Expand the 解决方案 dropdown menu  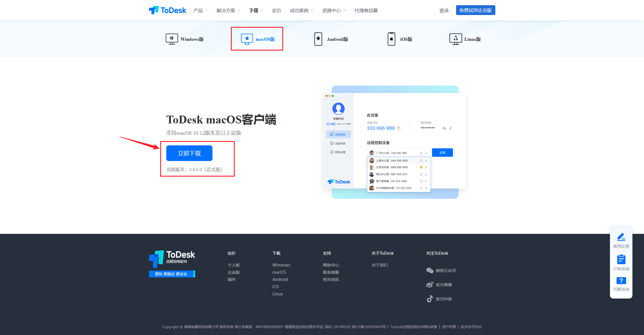(228, 11)
